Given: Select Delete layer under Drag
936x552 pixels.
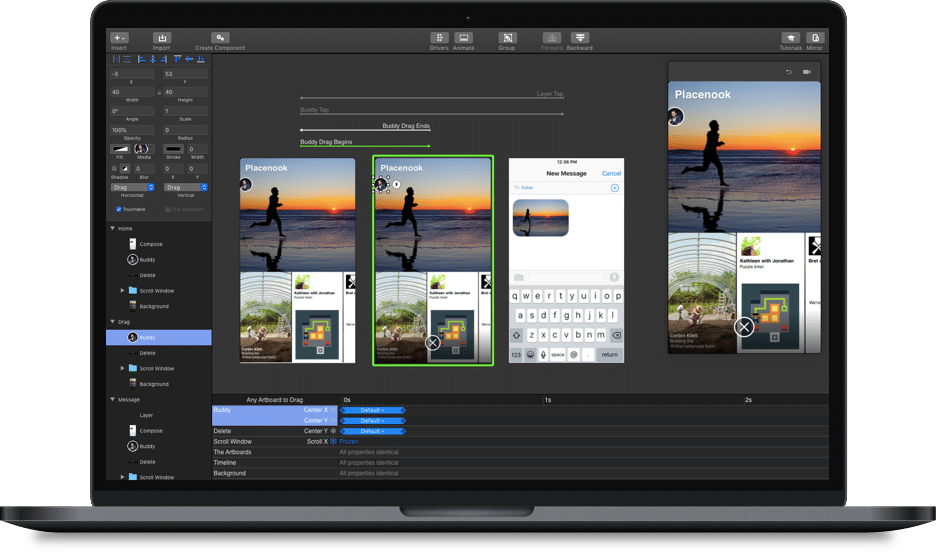Looking at the screenshot, I should coord(159,353).
